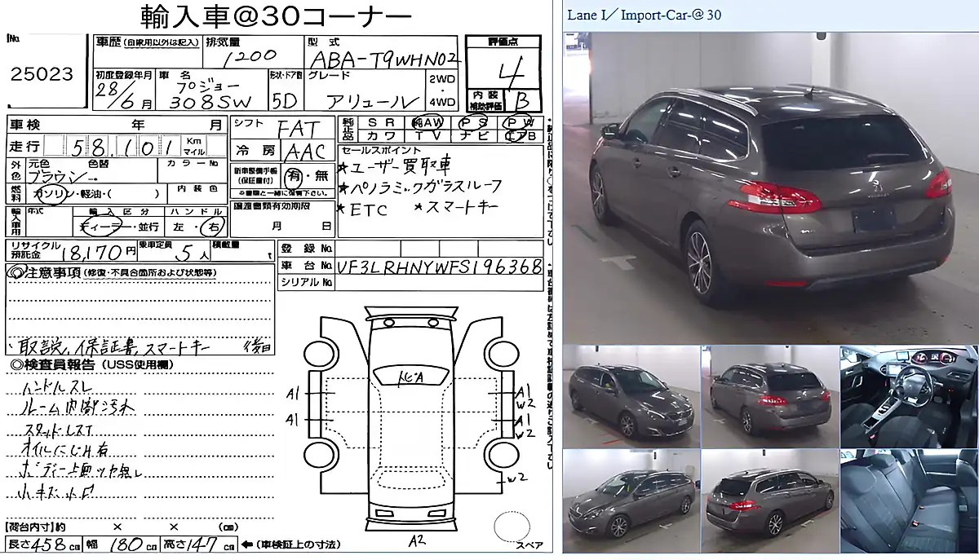Screen dimensions: 979x560
Task: Click the circled 'PW' equipment mark
Action: [519, 122]
